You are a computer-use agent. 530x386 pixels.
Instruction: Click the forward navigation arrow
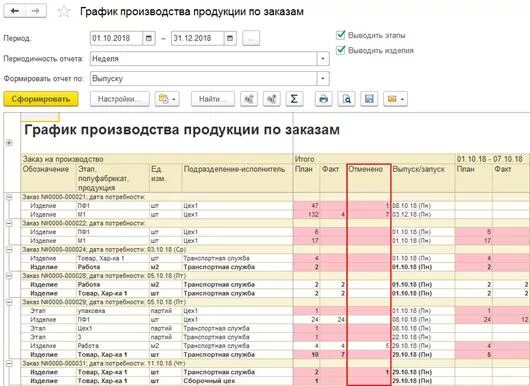coord(35,11)
